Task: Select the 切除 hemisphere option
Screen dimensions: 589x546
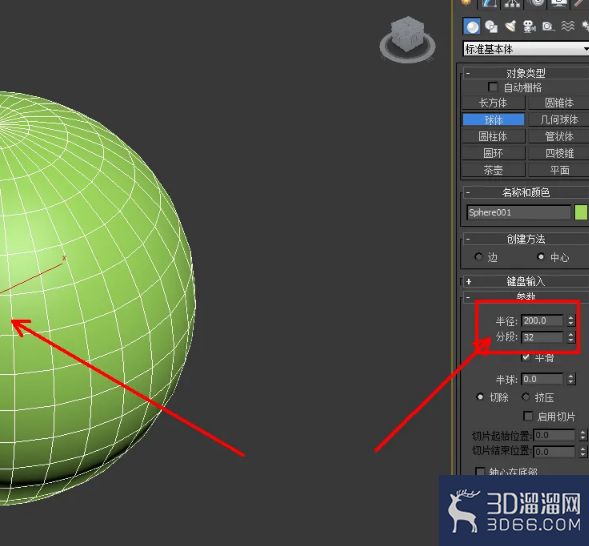Action: (x=480, y=397)
